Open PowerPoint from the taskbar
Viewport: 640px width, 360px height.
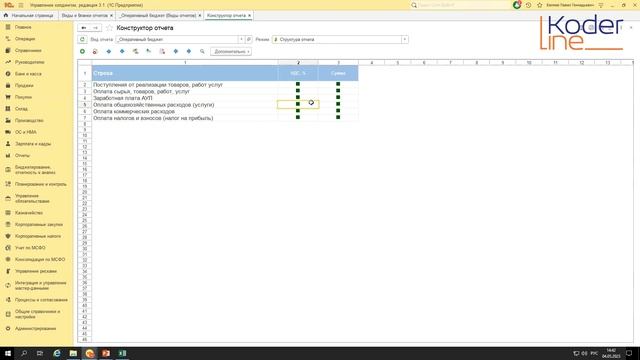[106, 353]
